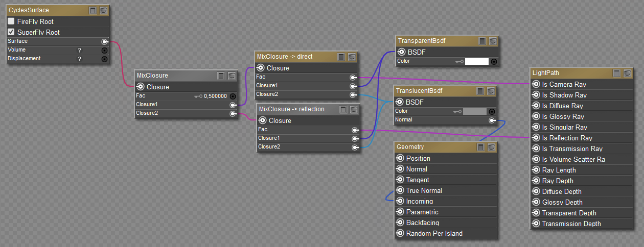Click the Ray Length output socket
This screenshot has height=247, width=644.
click(x=536, y=170)
